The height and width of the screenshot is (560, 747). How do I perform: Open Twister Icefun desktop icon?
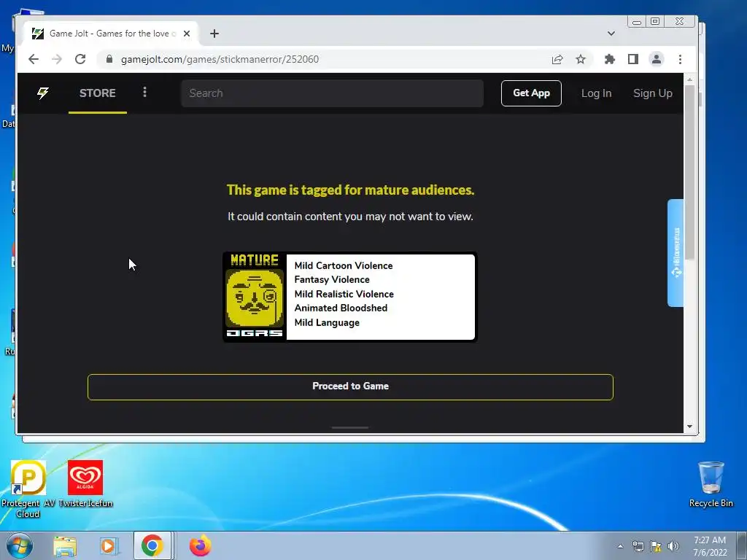pos(85,484)
